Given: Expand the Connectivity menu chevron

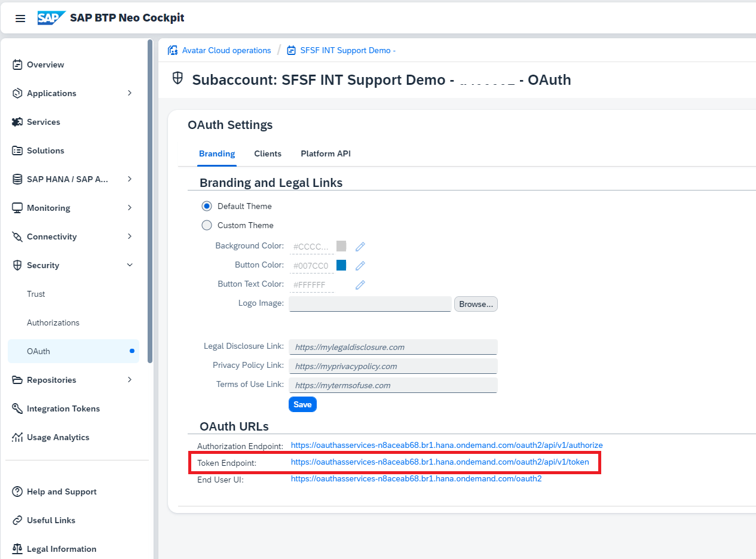Looking at the screenshot, I should [x=130, y=236].
